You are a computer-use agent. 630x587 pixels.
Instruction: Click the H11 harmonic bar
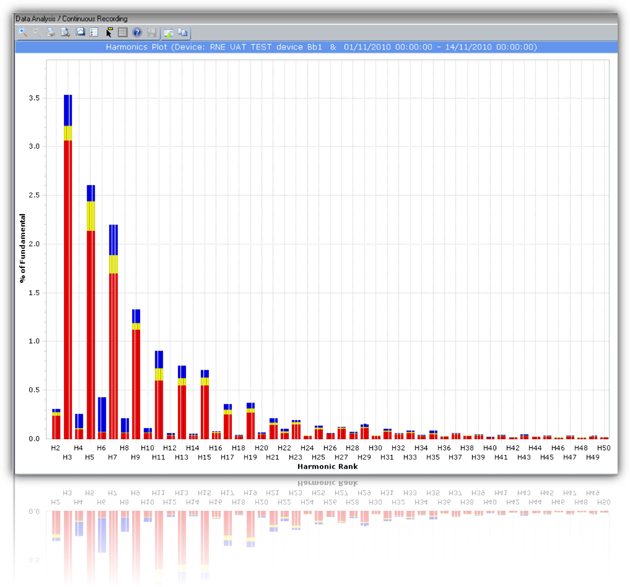point(159,395)
